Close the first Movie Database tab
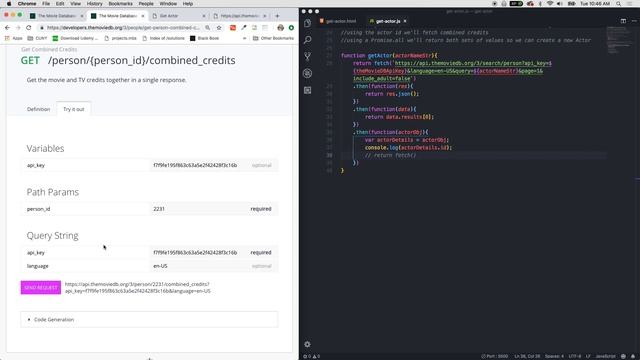Screen dimensions: 640x360 click(x=82, y=16)
